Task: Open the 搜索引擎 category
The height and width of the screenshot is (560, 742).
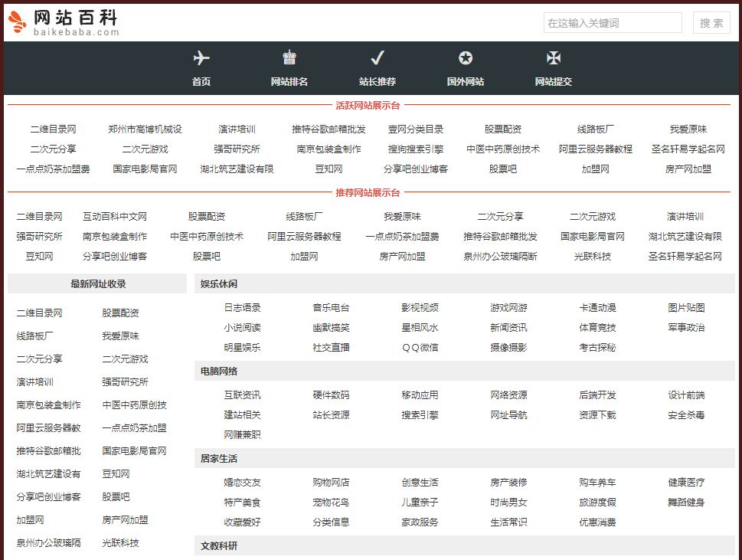Action: tap(420, 414)
